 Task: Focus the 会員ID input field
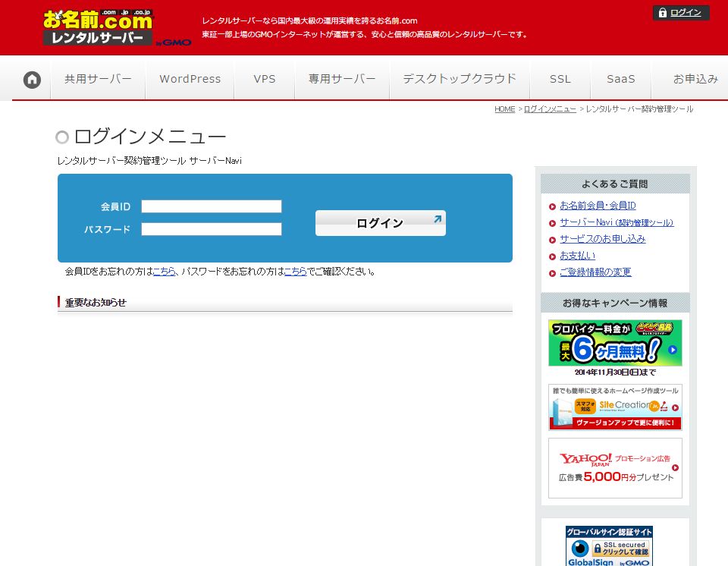[212, 206]
